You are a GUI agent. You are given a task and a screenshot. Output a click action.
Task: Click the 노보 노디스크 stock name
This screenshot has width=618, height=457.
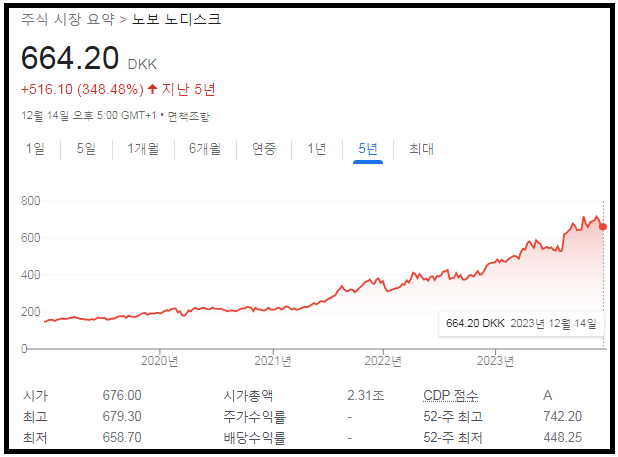(176, 19)
